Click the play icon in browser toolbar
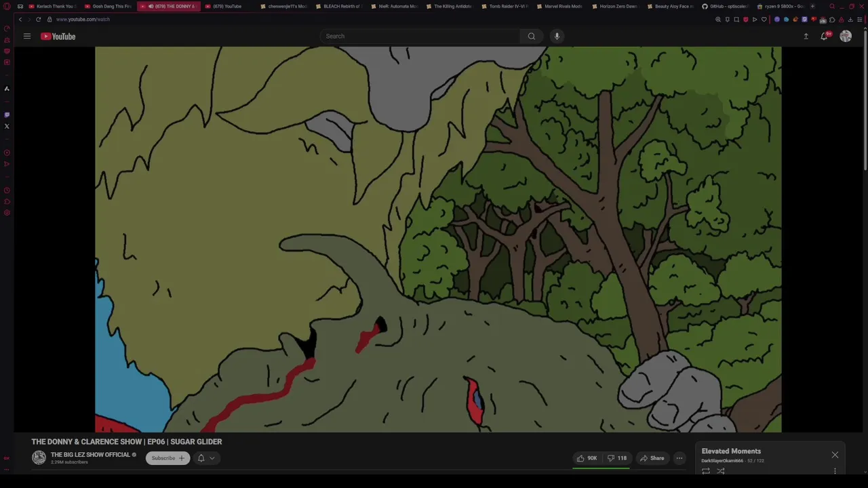 (x=755, y=19)
